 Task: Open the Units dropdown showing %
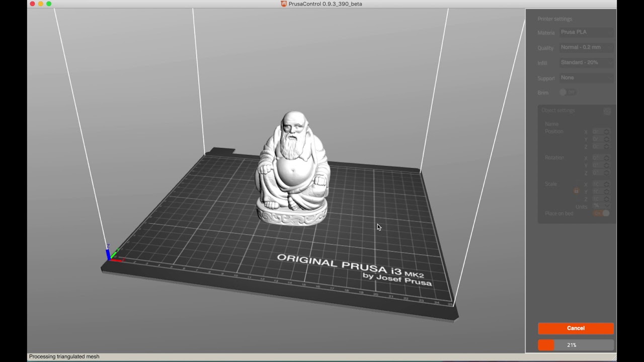tap(601, 206)
